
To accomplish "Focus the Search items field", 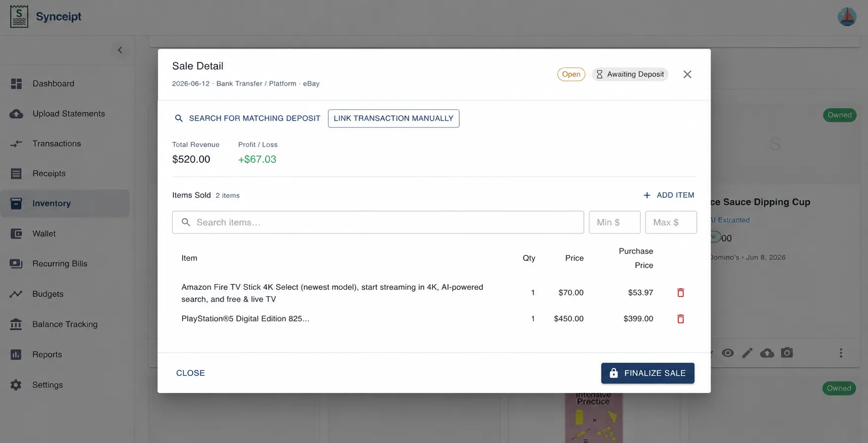I will (378, 222).
